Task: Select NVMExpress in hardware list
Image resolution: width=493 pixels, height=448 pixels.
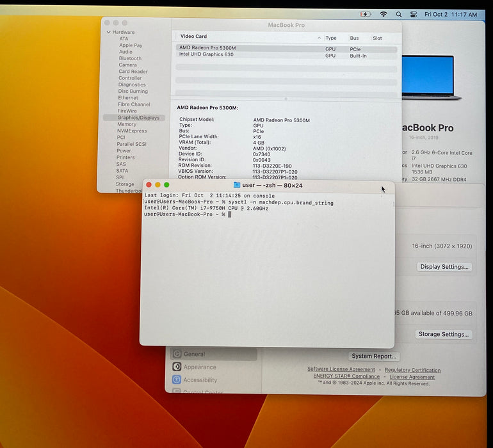Action: tap(132, 131)
